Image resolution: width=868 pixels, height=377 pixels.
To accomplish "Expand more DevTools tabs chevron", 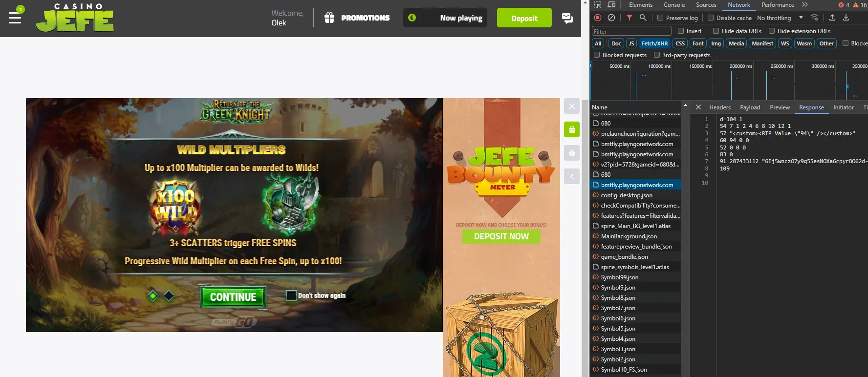I will pyautogui.click(x=805, y=5).
